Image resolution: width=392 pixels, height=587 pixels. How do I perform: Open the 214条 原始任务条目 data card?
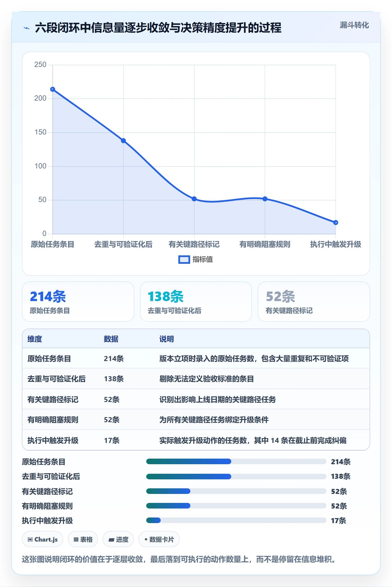point(78,302)
